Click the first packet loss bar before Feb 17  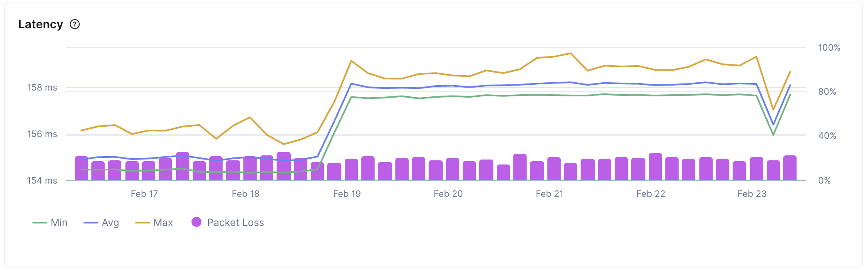click(81, 169)
